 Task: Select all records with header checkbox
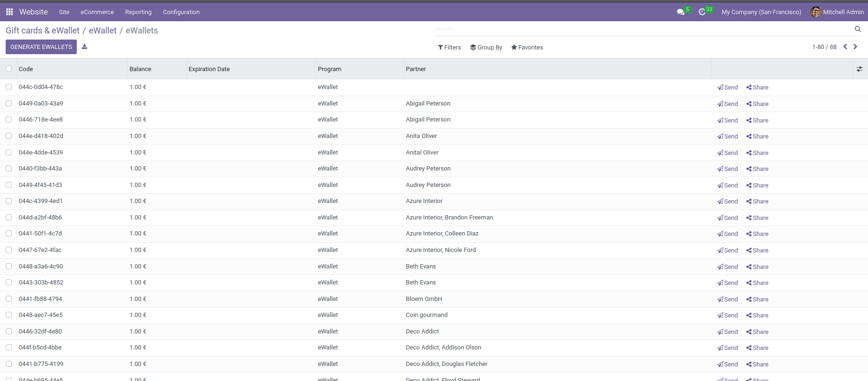point(8,69)
